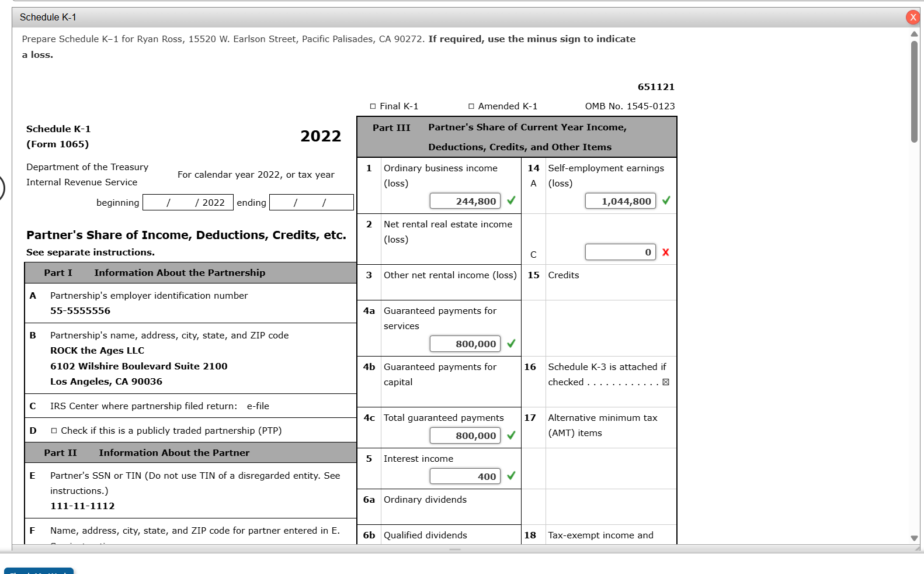Click the form number 651121
This screenshot has height=574, width=924.
[x=656, y=87]
